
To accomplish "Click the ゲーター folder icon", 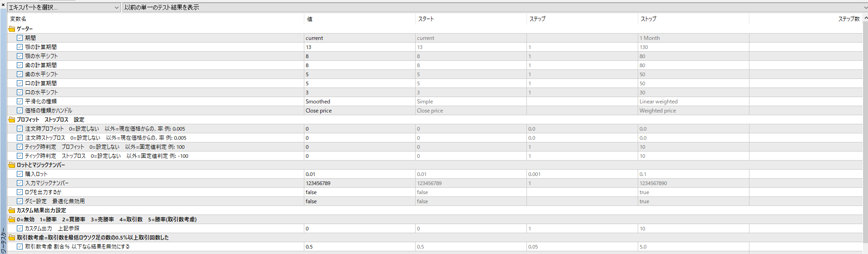I will 12,29.
